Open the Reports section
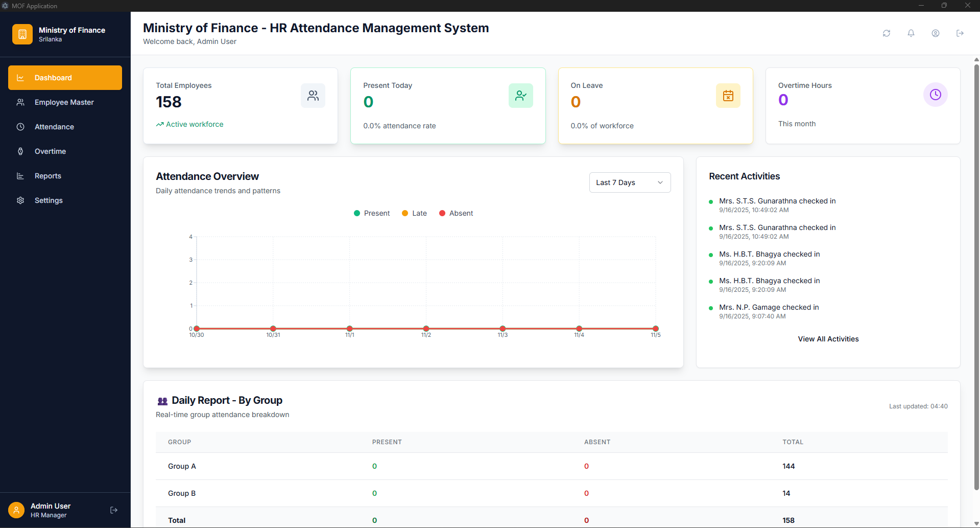 pos(47,175)
